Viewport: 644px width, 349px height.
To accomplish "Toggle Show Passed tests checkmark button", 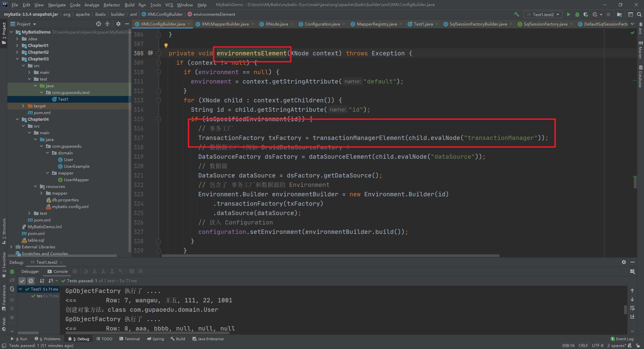I will [x=22, y=281].
